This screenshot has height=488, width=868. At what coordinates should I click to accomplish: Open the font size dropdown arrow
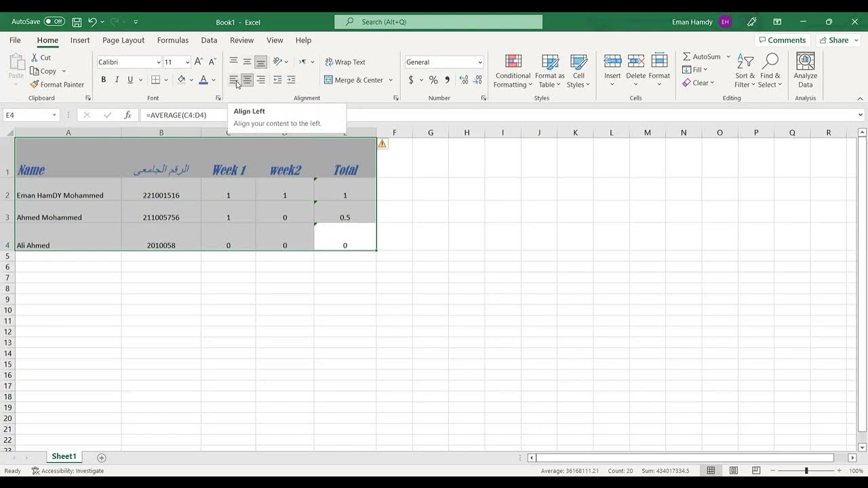[187, 62]
